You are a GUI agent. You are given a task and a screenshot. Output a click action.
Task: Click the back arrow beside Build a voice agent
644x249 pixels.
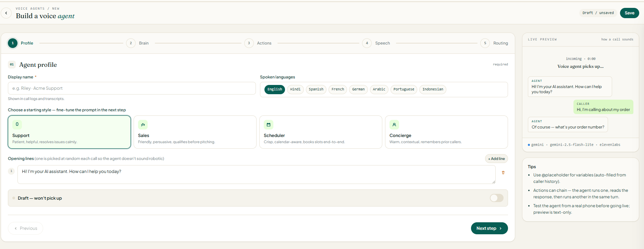coord(6,13)
